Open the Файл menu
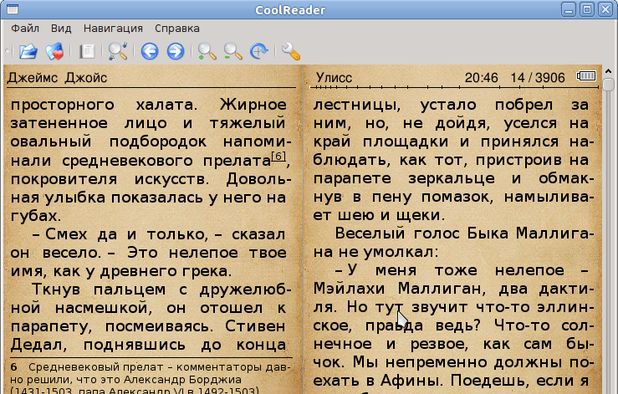The width and height of the screenshot is (618, 394). click(25, 28)
